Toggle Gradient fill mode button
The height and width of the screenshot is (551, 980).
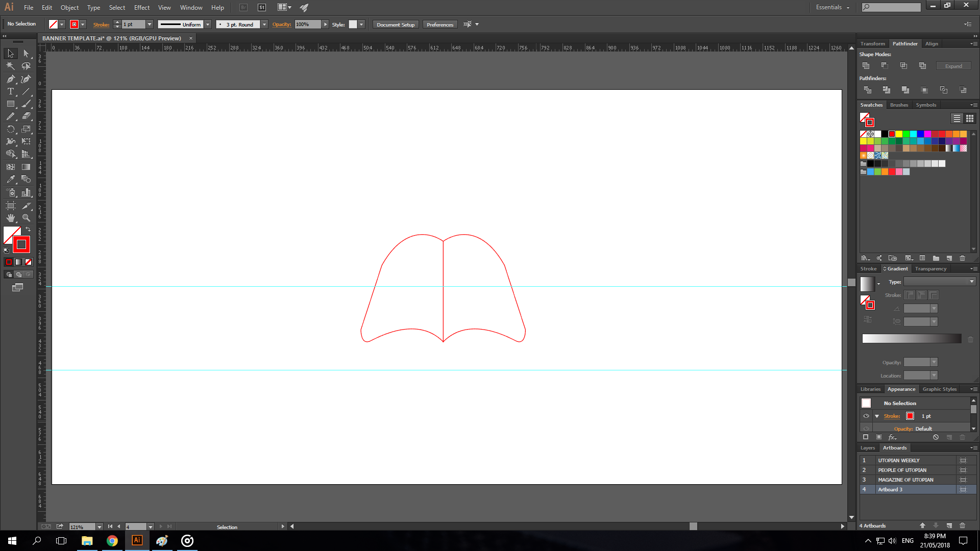pos(18,262)
